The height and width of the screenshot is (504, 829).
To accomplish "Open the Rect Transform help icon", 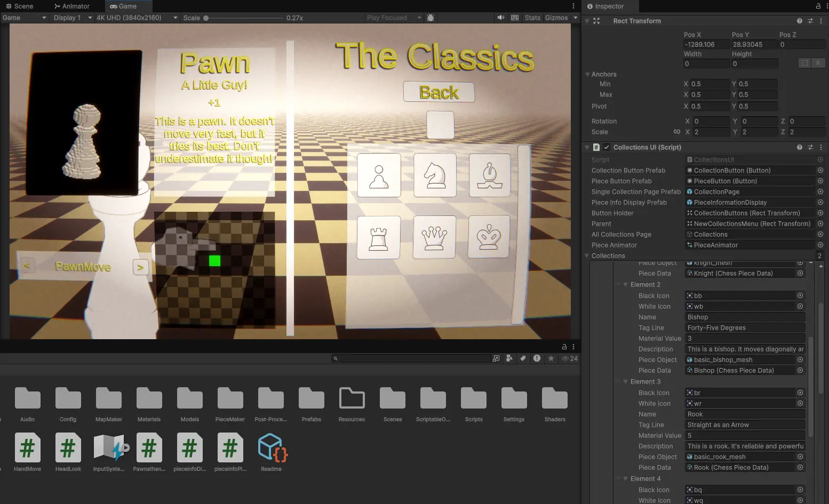I will click(799, 21).
